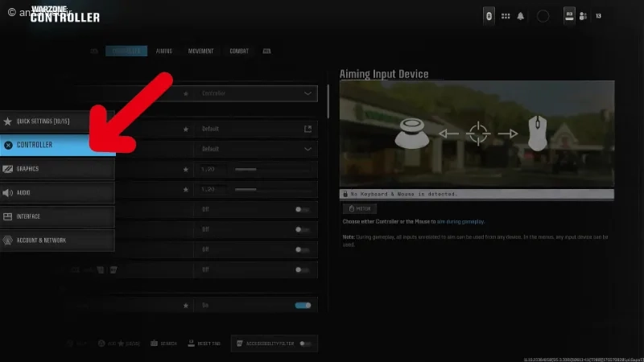This screenshot has height=362, width=644.
Task: Click the star beside the lower 1.20 slider
Action: (x=186, y=189)
